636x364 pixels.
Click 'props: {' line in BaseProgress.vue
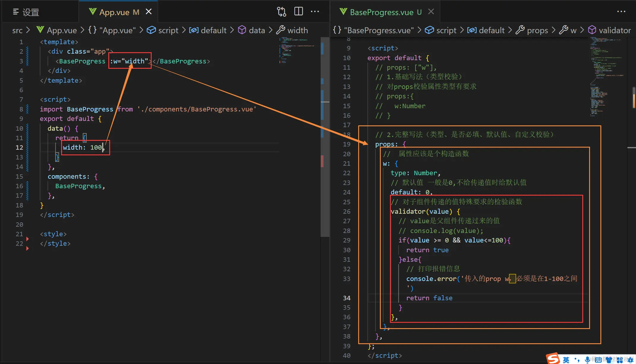coord(390,144)
